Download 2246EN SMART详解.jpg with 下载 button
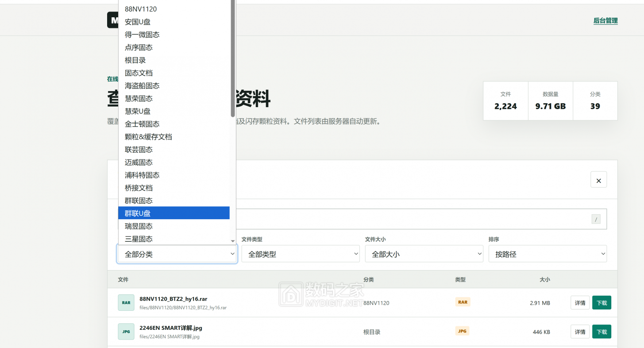 (x=602, y=332)
